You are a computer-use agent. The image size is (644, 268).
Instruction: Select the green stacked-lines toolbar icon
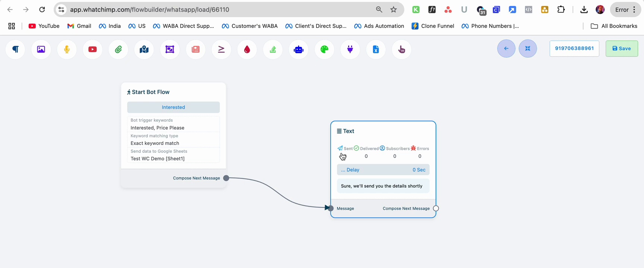point(273,50)
